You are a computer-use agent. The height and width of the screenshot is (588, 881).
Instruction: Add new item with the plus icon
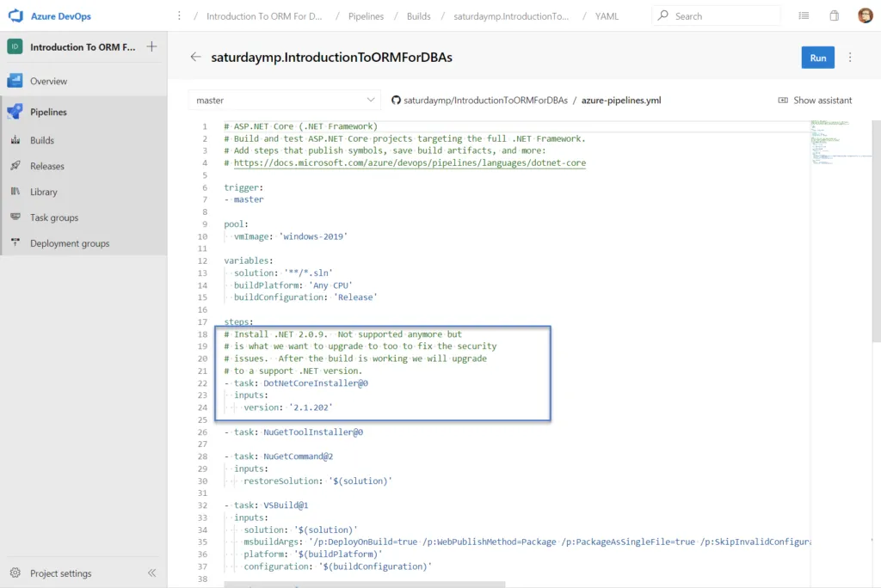[x=151, y=46]
